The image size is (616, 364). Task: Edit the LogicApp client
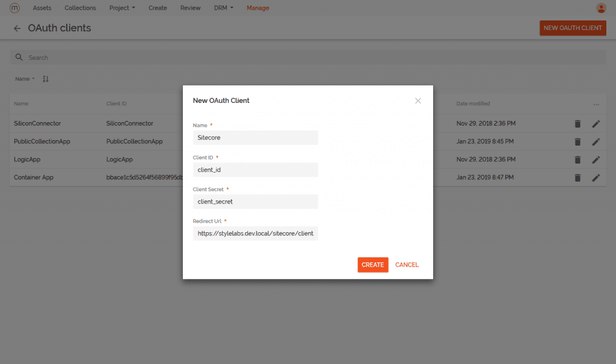(596, 159)
